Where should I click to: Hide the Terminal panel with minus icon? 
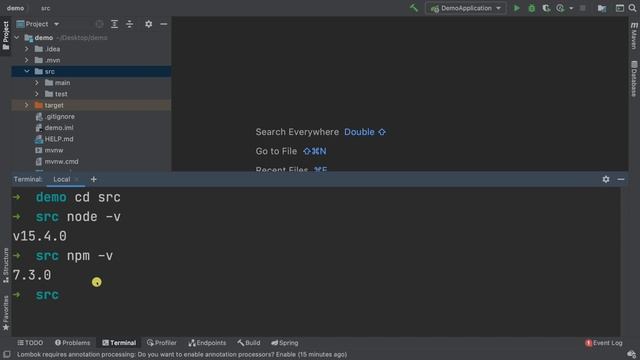tap(621, 179)
